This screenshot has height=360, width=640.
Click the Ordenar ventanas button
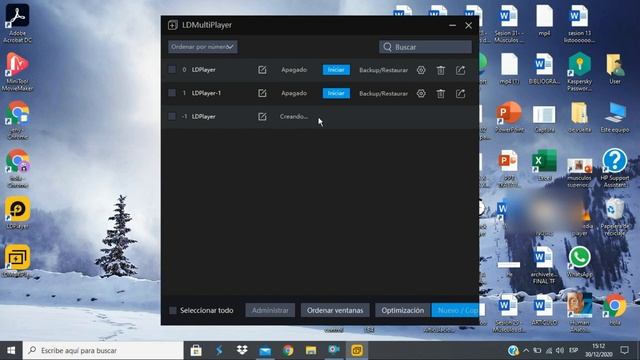pyautogui.click(x=335, y=310)
